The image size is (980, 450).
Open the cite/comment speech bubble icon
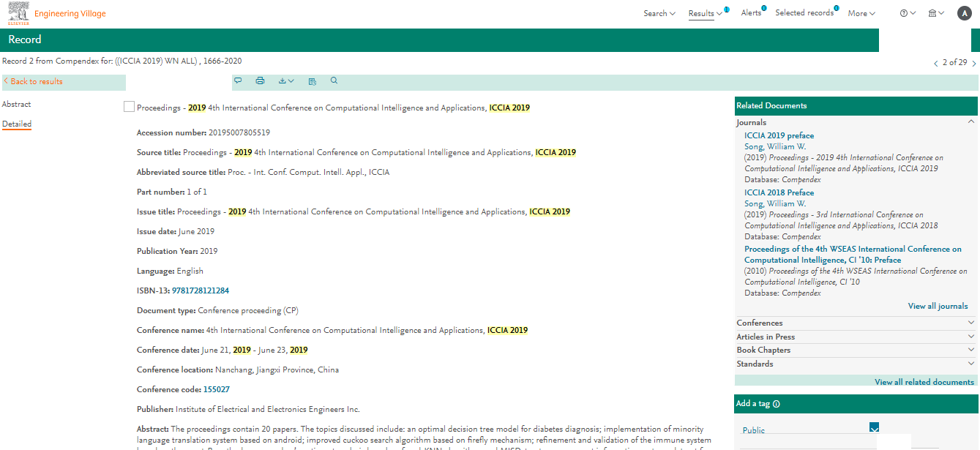tap(238, 81)
